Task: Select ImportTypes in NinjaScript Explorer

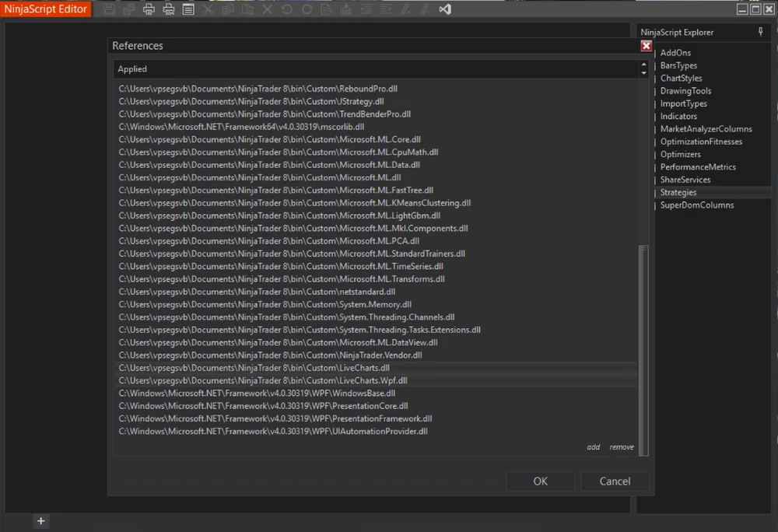Action: [x=683, y=103]
